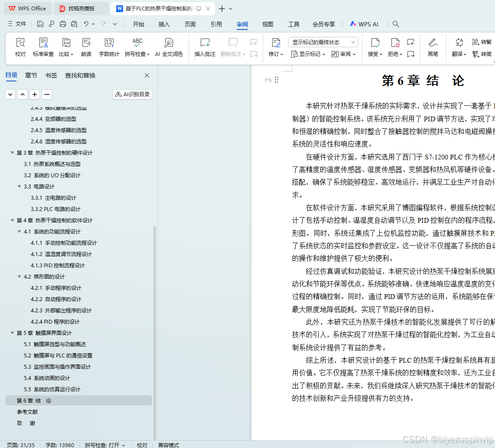This screenshot has height=448, width=495.
Task: Jump to 参考文献 in outline
Action: coord(27,412)
